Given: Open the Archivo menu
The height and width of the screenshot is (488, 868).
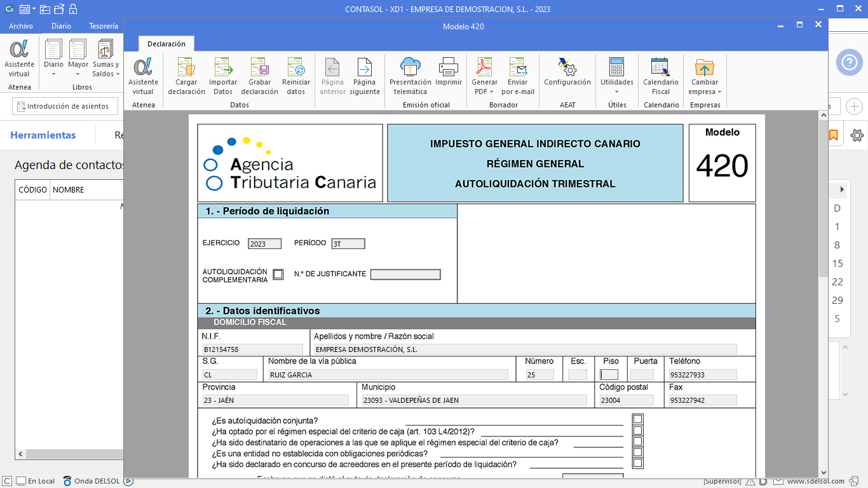Looking at the screenshot, I should 21,26.
